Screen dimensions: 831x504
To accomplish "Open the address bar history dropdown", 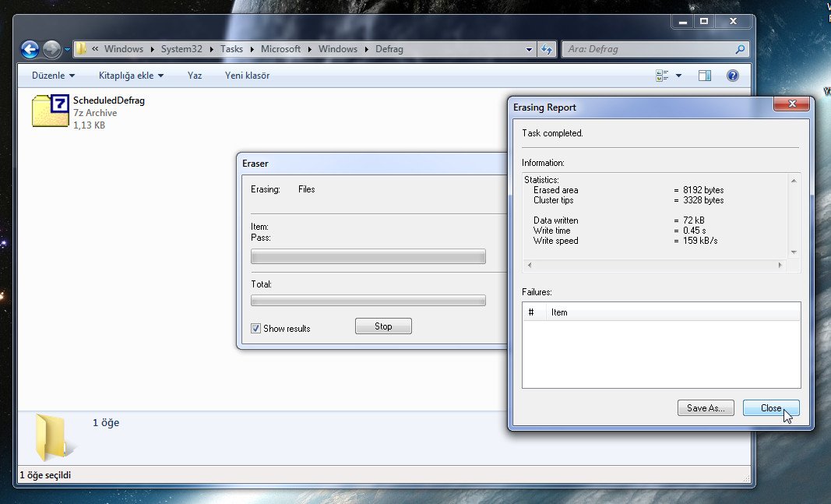I will 529,49.
